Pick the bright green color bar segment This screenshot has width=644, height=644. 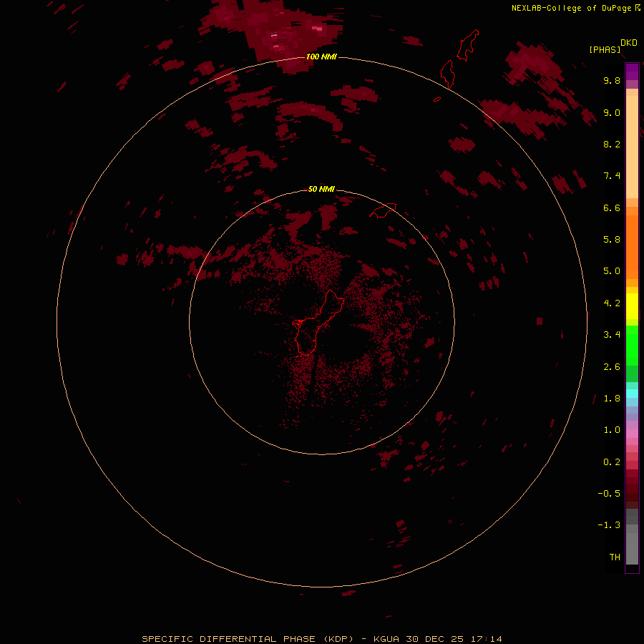(632, 345)
